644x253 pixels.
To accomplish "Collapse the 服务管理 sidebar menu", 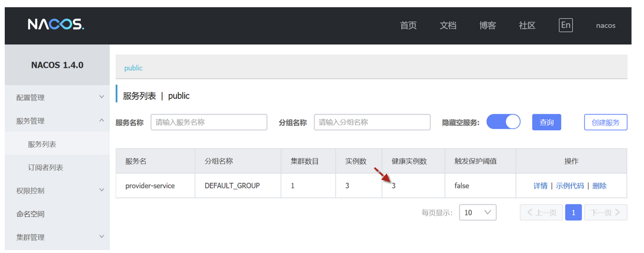I will click(57, 121).
